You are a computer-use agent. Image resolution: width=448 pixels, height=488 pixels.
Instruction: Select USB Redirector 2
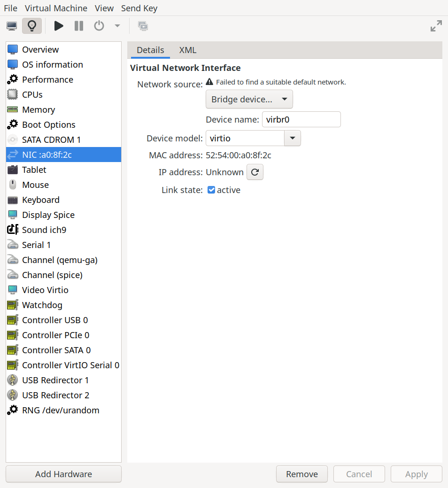tap(63, 395)
